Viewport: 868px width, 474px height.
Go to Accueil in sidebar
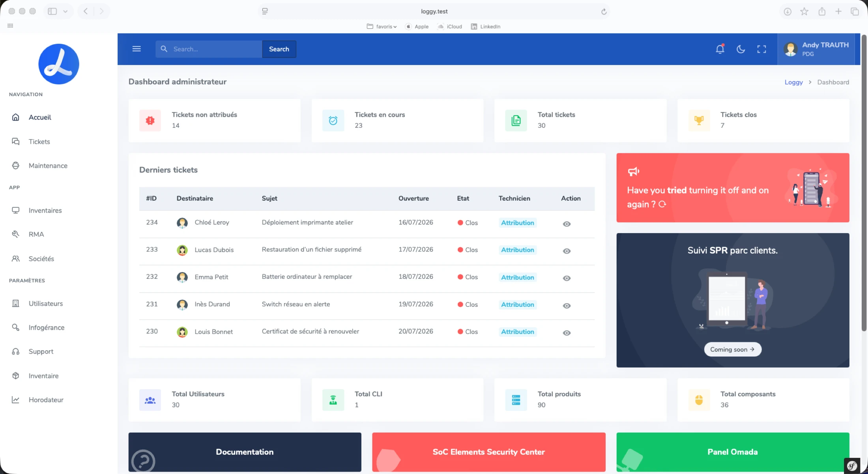point(40,117)
